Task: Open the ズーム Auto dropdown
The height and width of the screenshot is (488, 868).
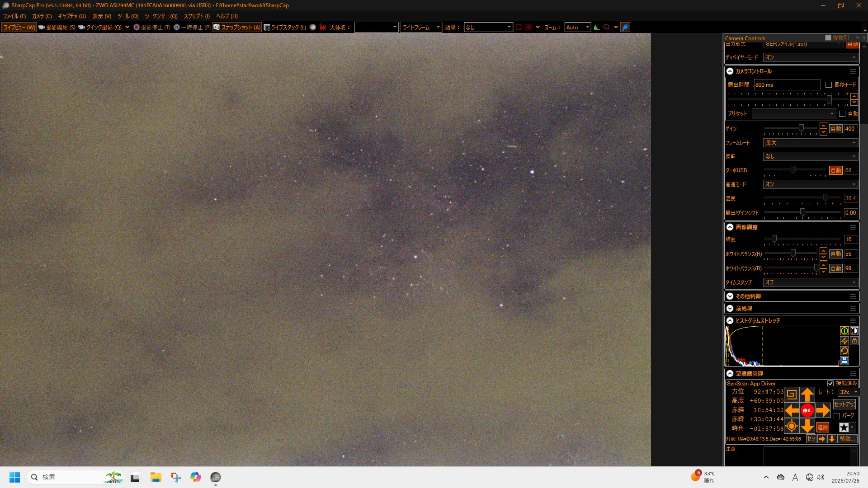Action: tap(578, 28)
